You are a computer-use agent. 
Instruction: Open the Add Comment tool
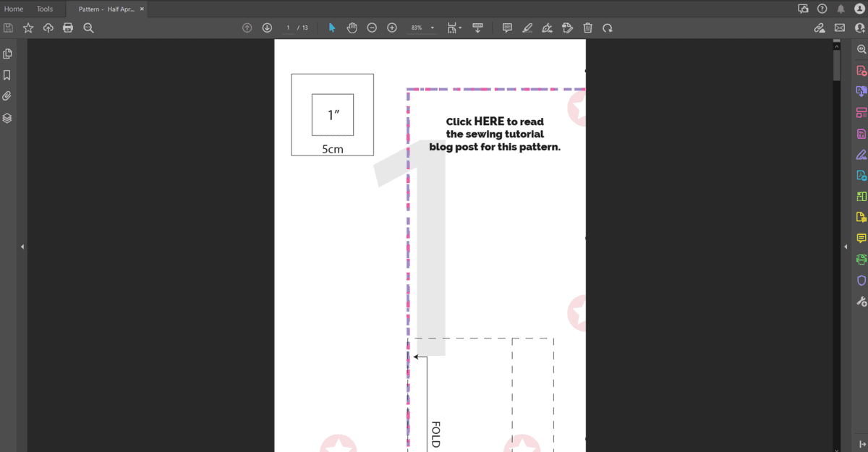point(506,27)
